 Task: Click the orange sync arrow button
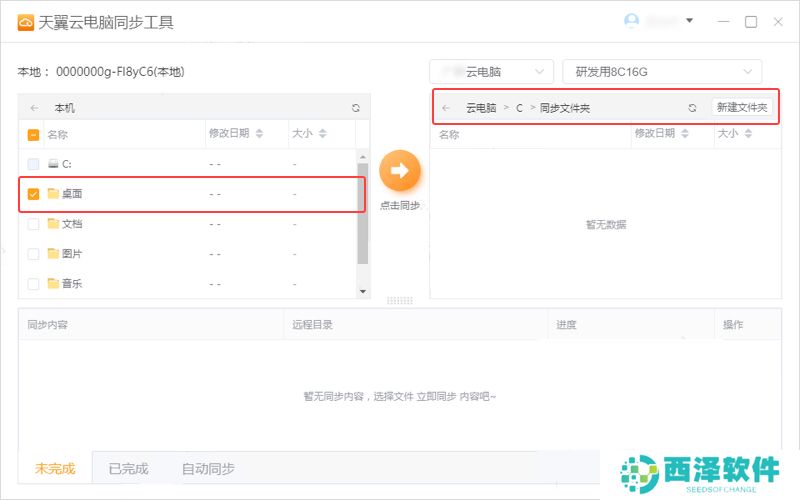[x=400, y=170]
